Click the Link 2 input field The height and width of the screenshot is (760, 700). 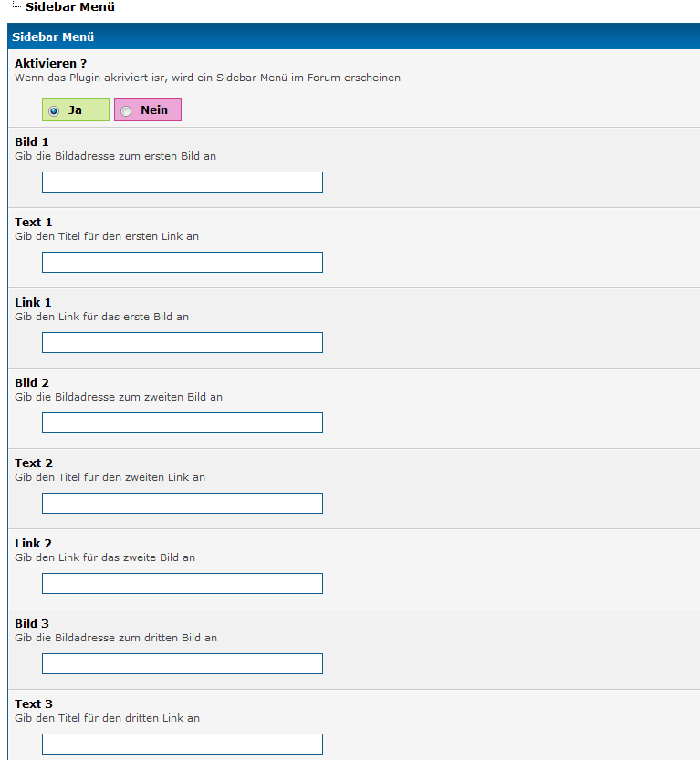click(183, 584)
